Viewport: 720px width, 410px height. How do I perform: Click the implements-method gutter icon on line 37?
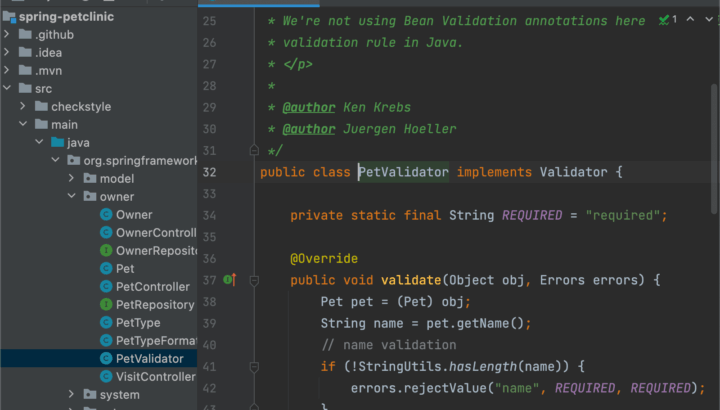(x=230, y=279)
